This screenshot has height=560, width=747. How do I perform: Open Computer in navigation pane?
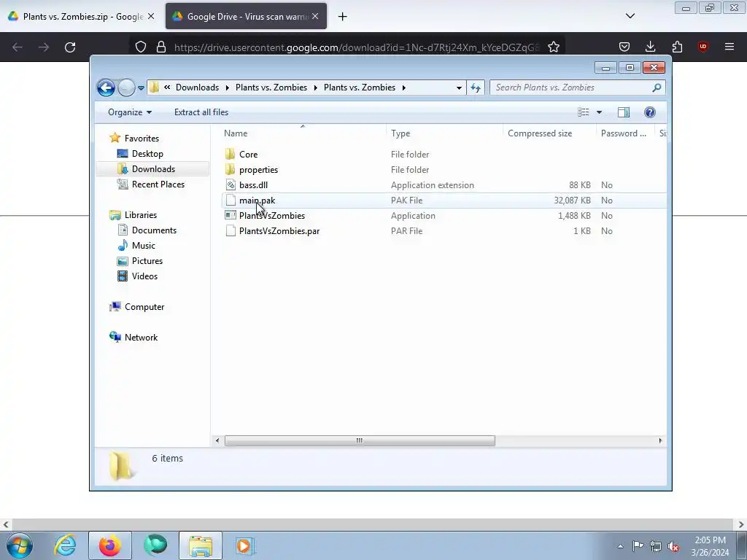click(x=144, y=307)
